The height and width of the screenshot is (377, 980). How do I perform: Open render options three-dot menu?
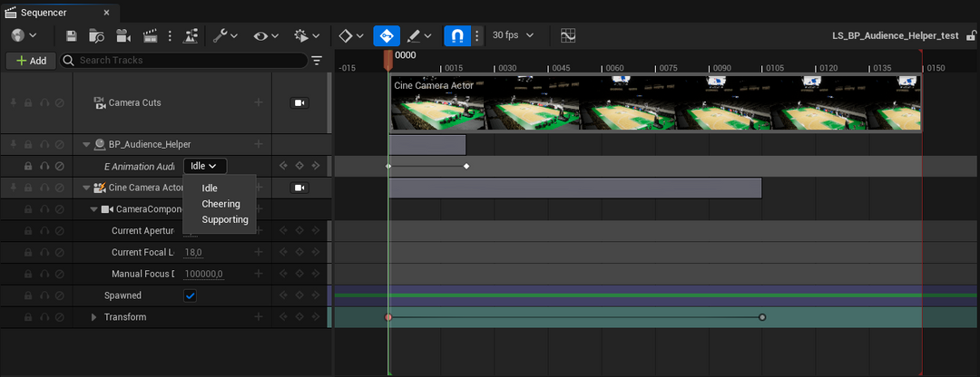click(170, 35)
